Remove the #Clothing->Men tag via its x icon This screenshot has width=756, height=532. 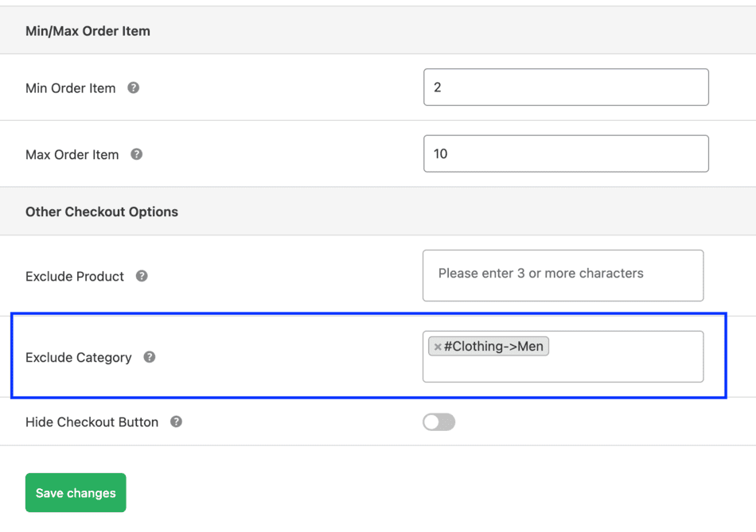click(x=438, y=346)
